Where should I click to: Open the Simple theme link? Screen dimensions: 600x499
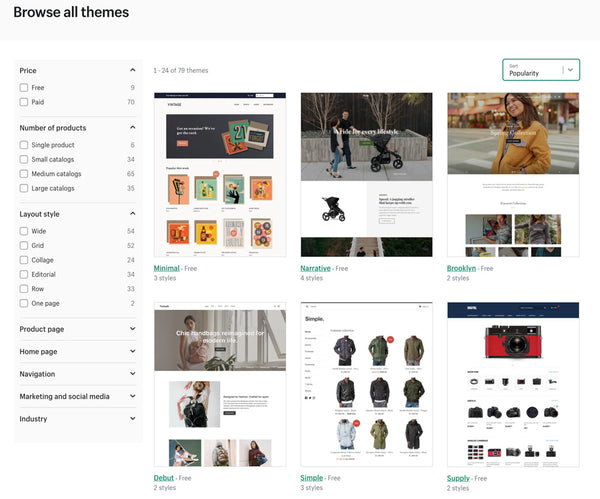point(312,478)
